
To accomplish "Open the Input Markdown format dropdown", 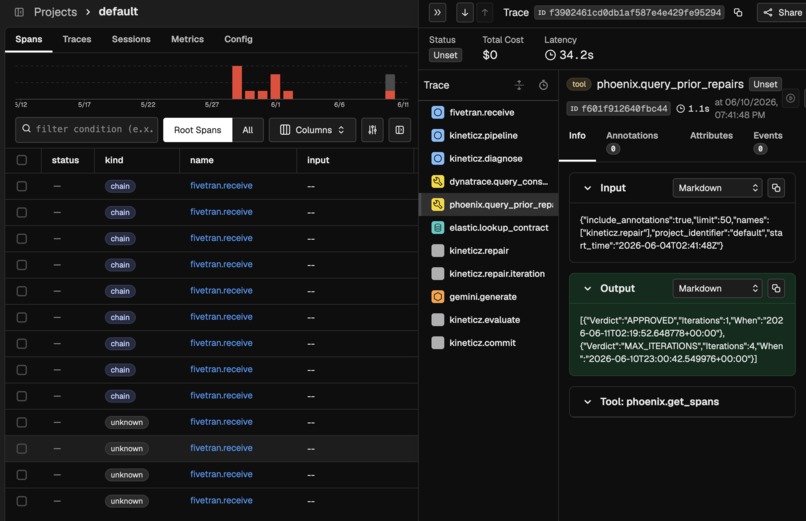I will pos(718,188).
